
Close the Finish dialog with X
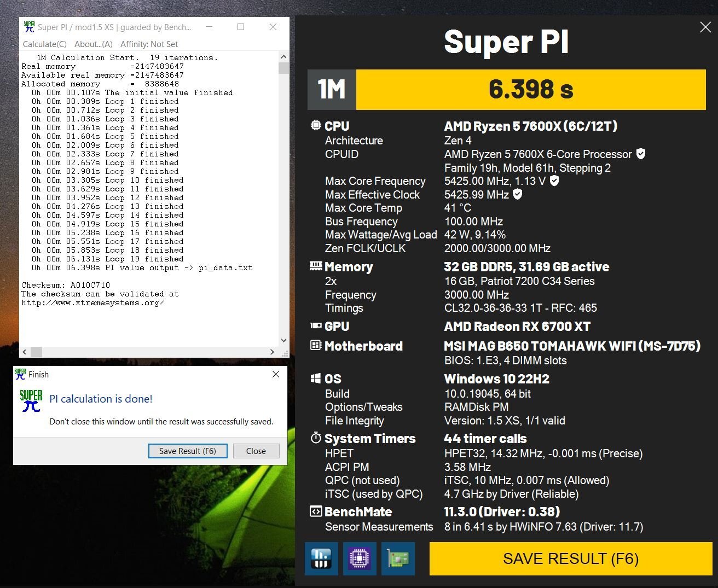pyautogui.click(x=276, y=374)
